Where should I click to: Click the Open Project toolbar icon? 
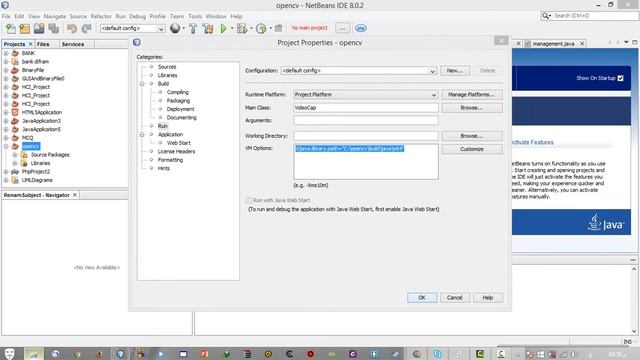click(39, 28)
